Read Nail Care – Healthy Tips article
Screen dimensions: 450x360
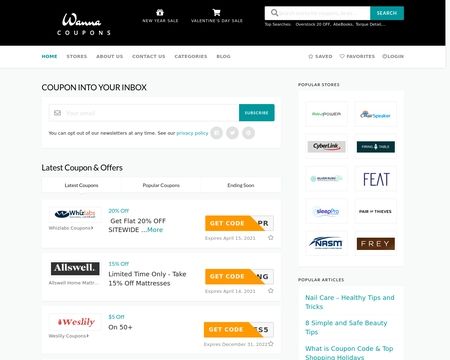click(x=350, y=302)
